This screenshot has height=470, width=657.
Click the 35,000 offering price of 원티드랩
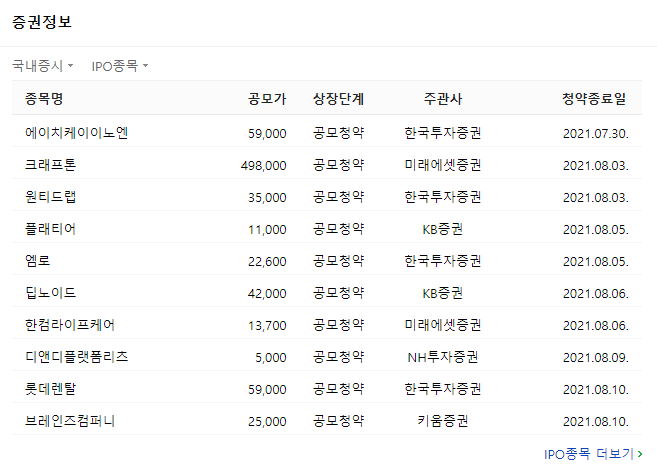pyautogui.click(x=267, y=197)
